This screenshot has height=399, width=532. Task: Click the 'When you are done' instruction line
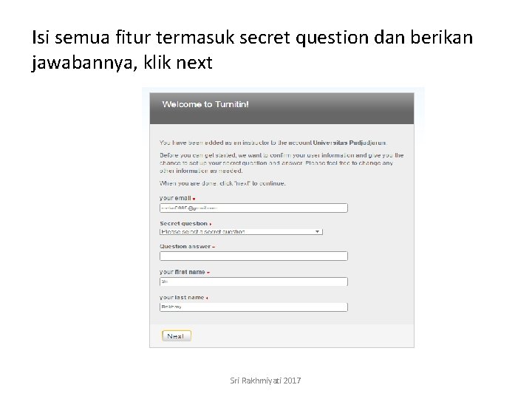click(x=222, y=183)
